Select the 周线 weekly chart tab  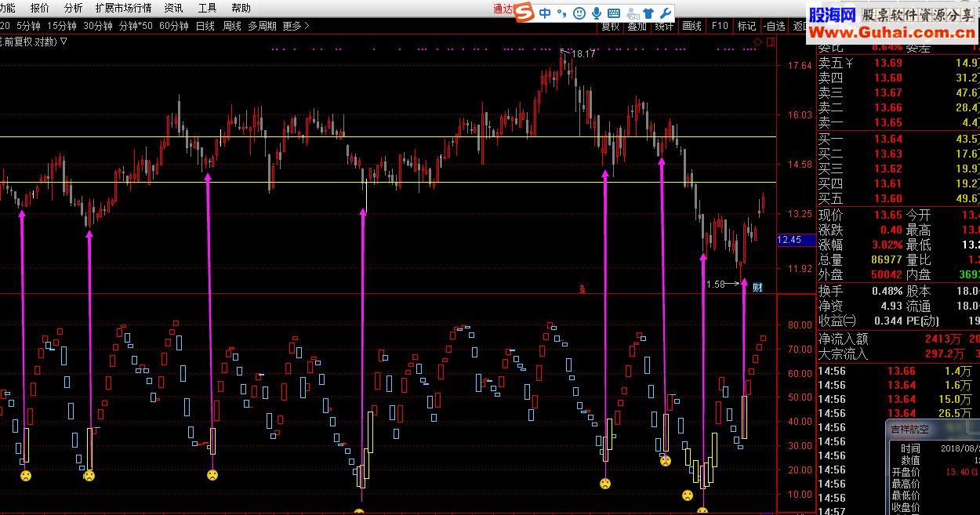point(232,26)
